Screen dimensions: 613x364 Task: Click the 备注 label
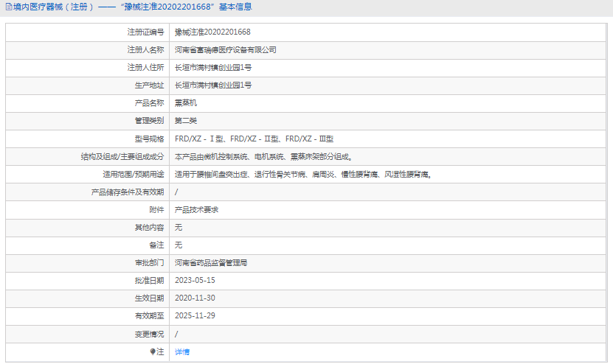157,245
